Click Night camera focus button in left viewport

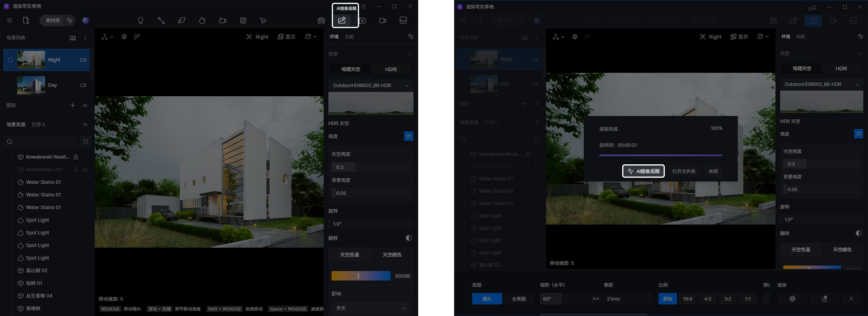click(257, 37)
